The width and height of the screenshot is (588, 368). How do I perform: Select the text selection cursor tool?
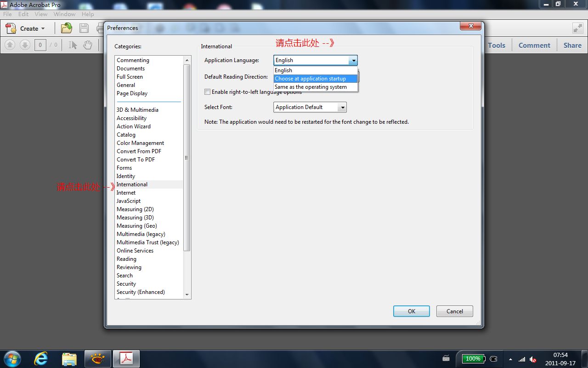(x=73, y=45)
